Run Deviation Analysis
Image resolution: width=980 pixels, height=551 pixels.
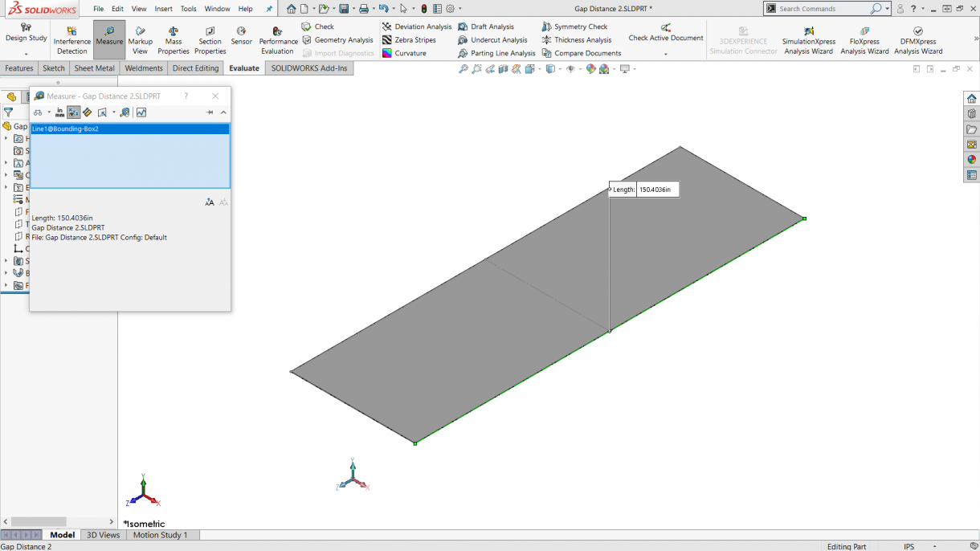[416, 27]
